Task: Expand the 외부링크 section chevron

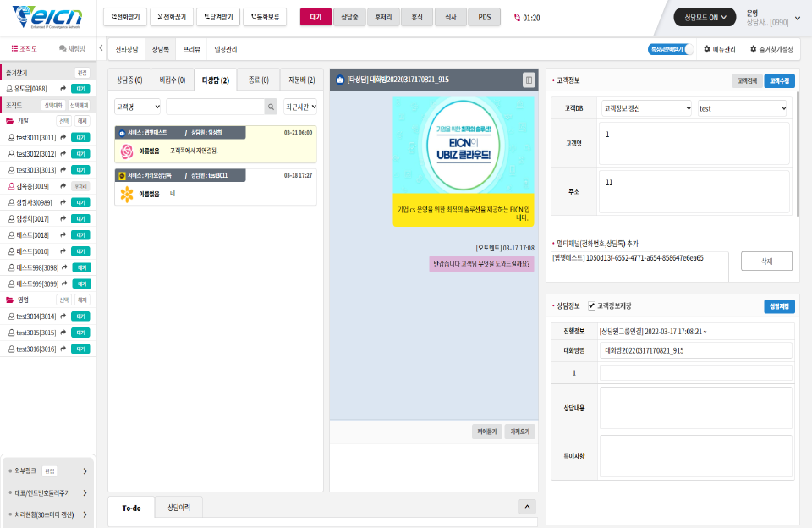Action: pos(85,471)
